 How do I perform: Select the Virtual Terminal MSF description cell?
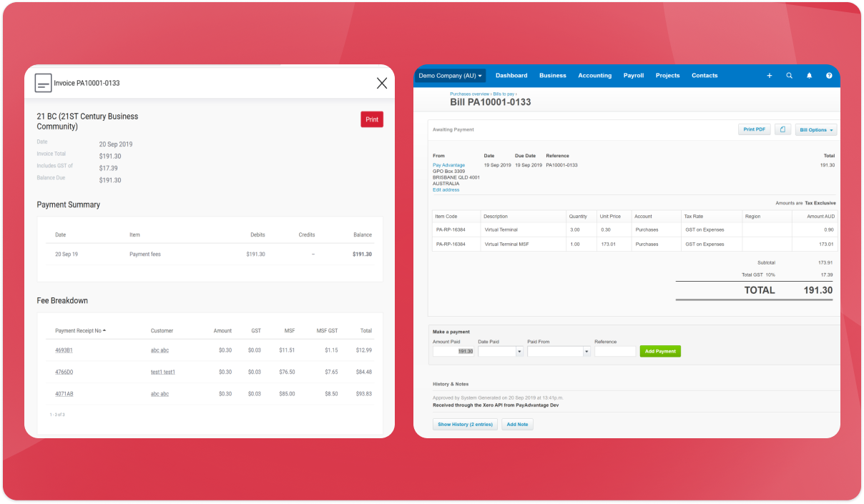[x=523, y=244]
